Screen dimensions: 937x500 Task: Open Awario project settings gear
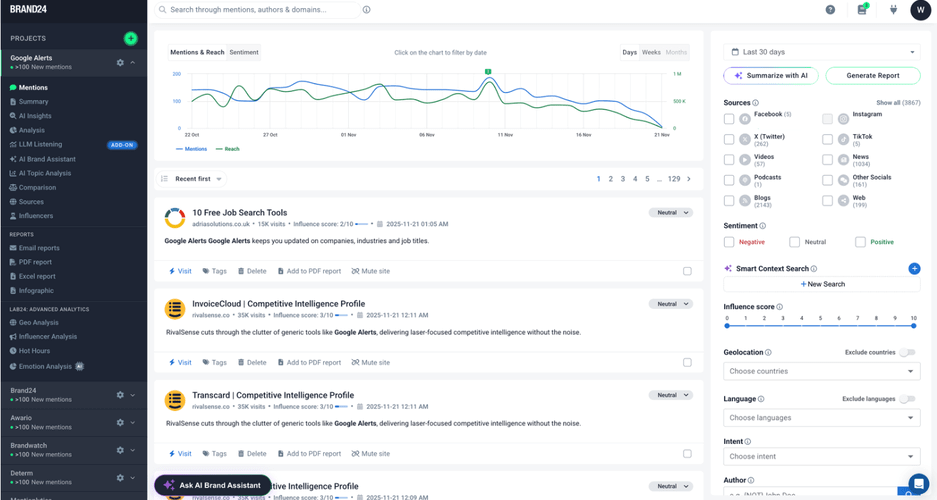(120, 422)
